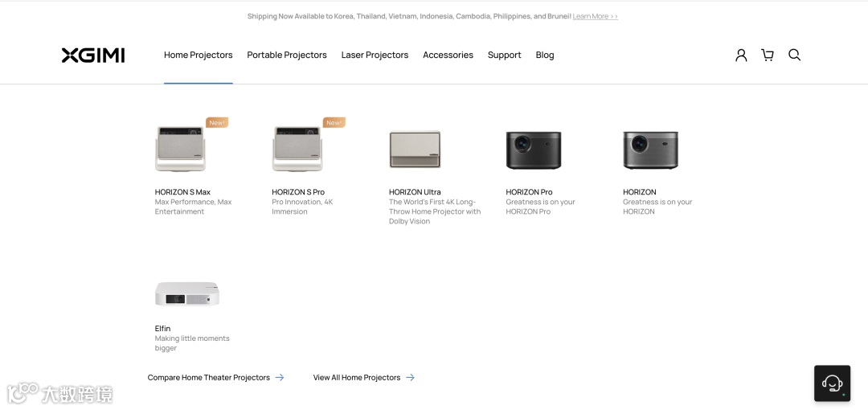Select the HORIZON Ultra product image
Screen dimensions: 868x410
pos(416,149)
